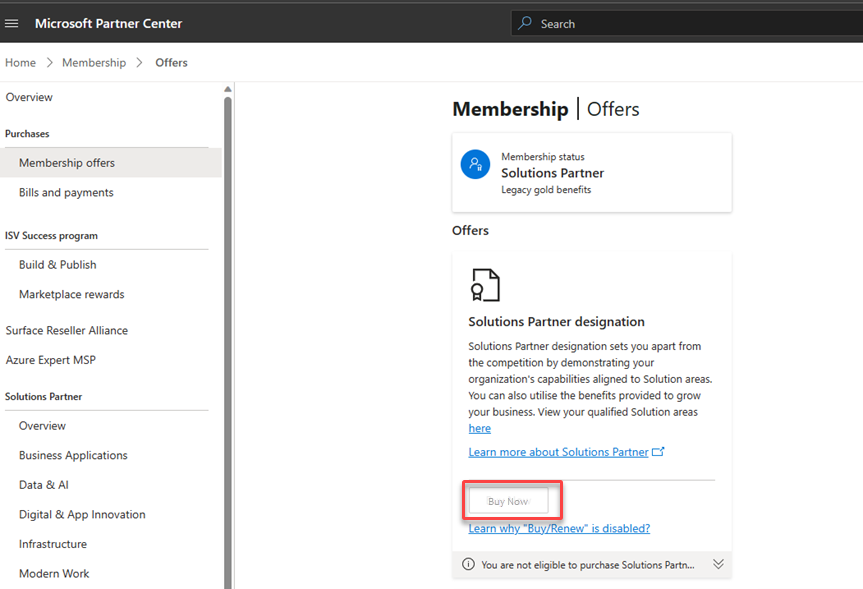Click the info icon in eligibility notice
The width and height of the screenshot is (863, 589).
coord(468,564)
